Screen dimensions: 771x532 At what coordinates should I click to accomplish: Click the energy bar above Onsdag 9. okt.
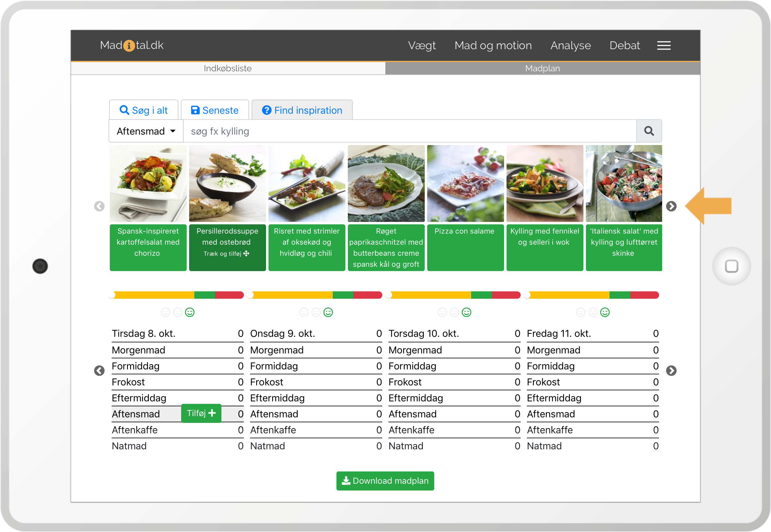click(316, 295)
